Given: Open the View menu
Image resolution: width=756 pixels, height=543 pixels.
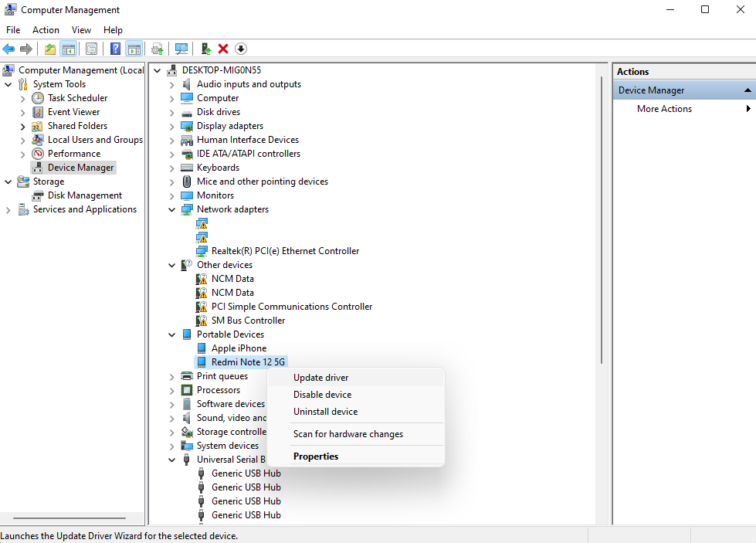Looking at the screenshot, I should click(x=81, y=30).
